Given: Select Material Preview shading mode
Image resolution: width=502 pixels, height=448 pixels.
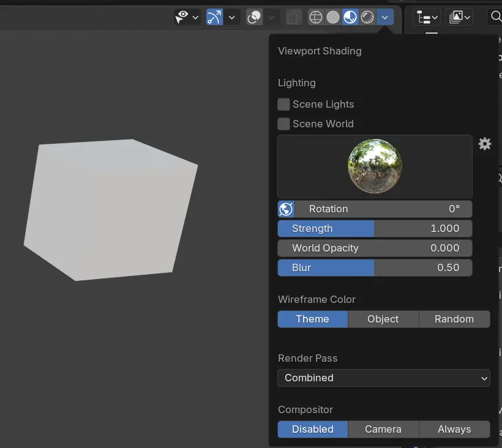Looking at the screenshot, I should [350, 17].
